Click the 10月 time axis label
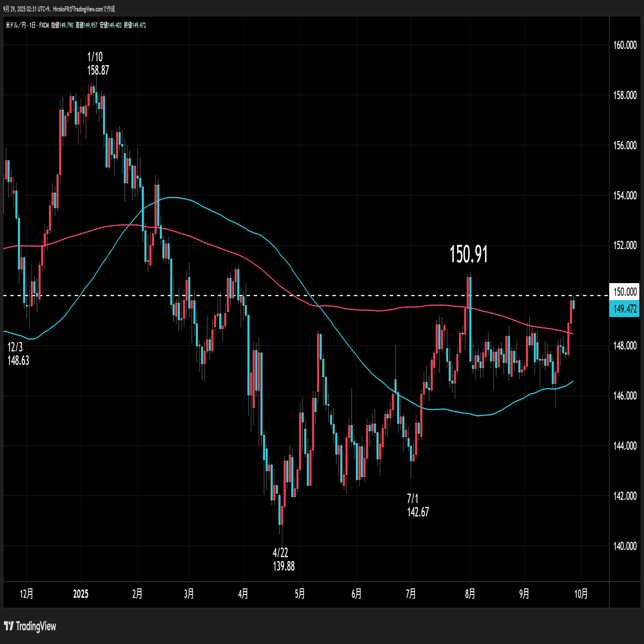 pos(581,594)
